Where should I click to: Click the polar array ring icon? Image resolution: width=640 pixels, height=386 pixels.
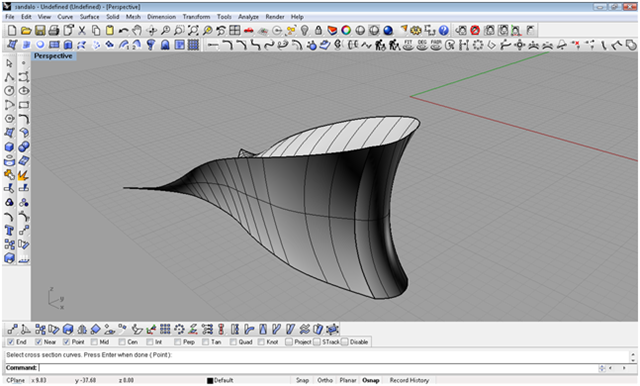[x=179, y=329]
